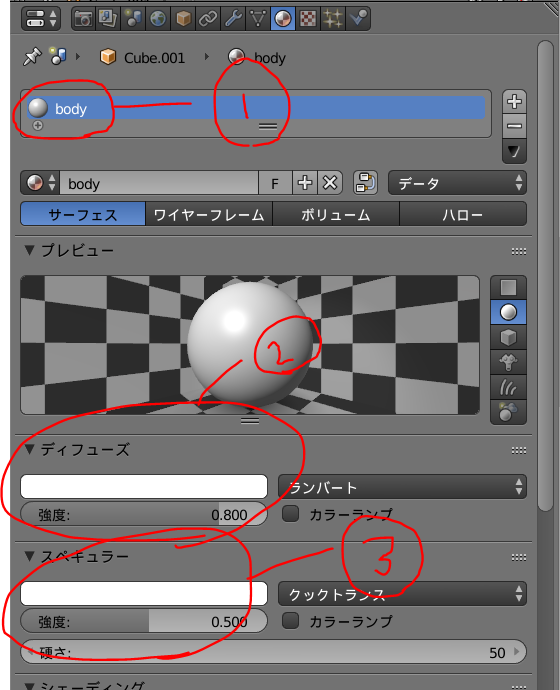Add a new material slot with plus button
The height and width of the screenshot is (690, 560).
pos(514,102)
